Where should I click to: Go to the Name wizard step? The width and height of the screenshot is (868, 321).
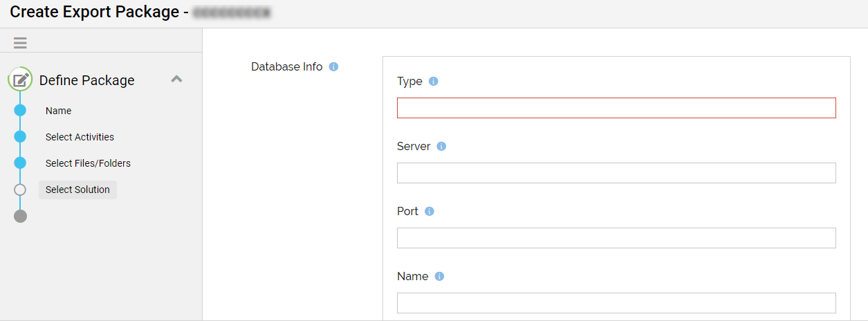(x=58, y=111)
